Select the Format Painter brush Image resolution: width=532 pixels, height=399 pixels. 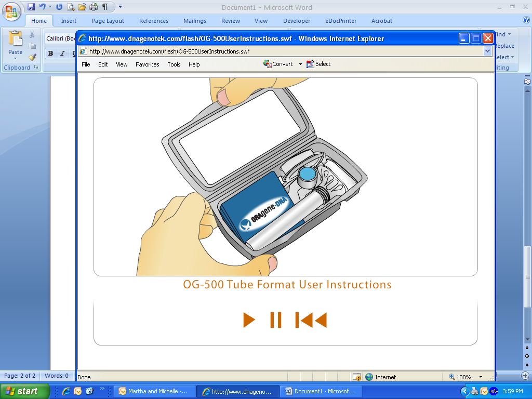[32, 57]
